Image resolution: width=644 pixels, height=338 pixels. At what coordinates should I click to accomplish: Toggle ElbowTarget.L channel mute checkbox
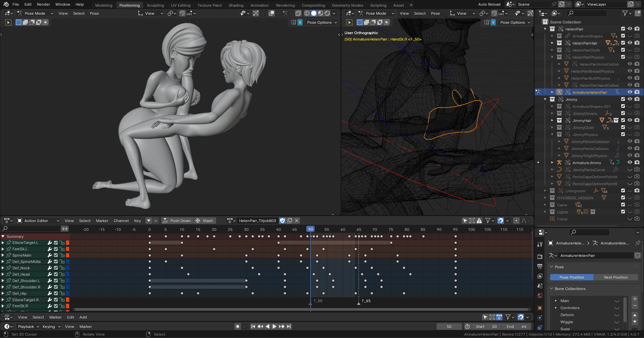tap(56, 243)
